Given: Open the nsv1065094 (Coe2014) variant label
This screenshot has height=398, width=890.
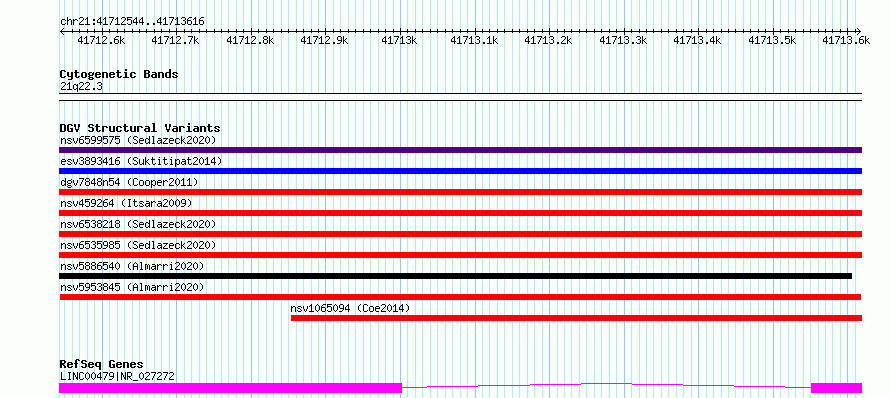Looking at the screenshot, I should tap(350, 308).
